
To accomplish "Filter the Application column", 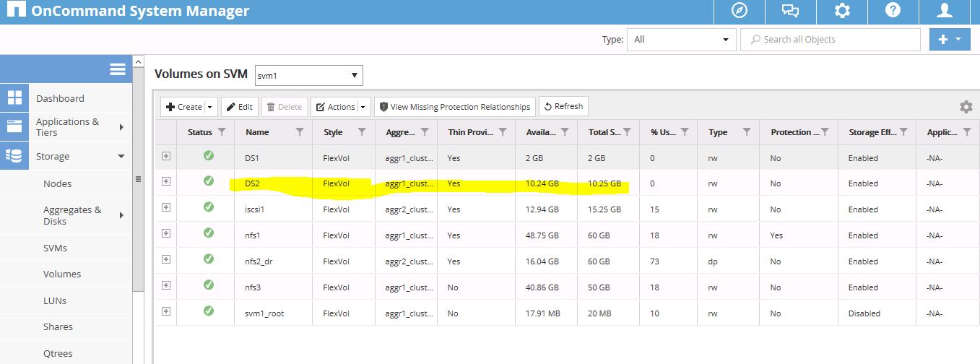I will 968,132.
